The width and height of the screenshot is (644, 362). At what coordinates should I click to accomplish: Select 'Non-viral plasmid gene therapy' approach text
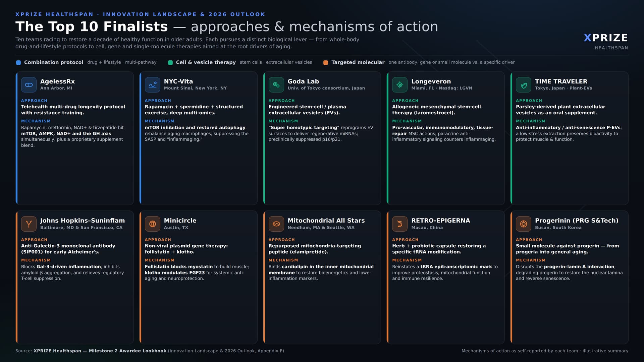tap(186, 249)
